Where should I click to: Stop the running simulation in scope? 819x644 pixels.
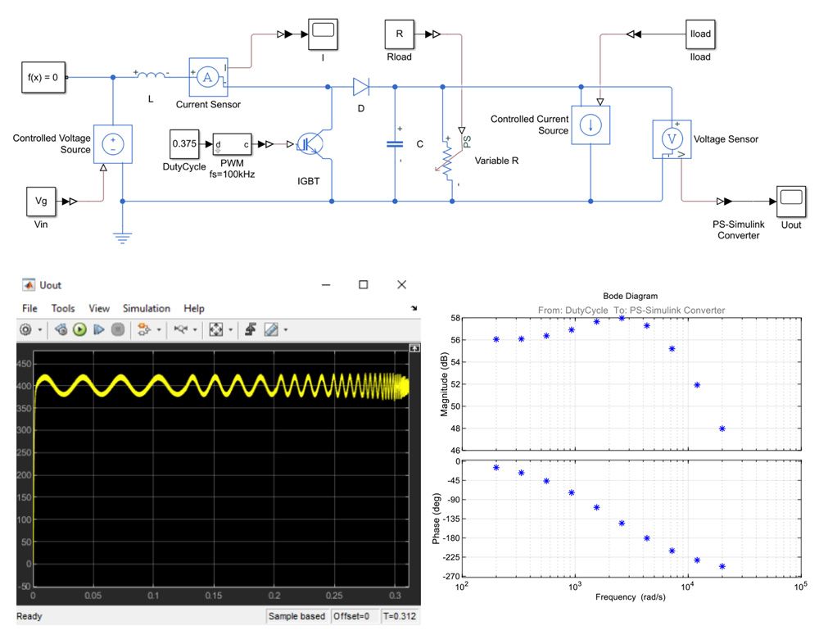point(119,329)
